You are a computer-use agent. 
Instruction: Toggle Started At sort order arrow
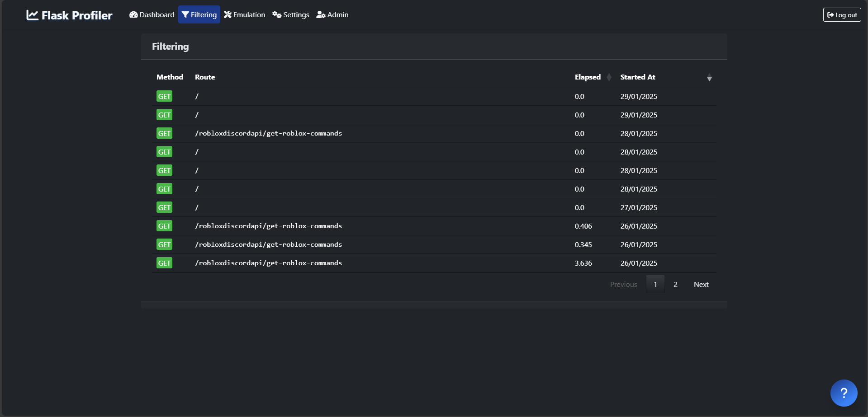click(709, 77)
